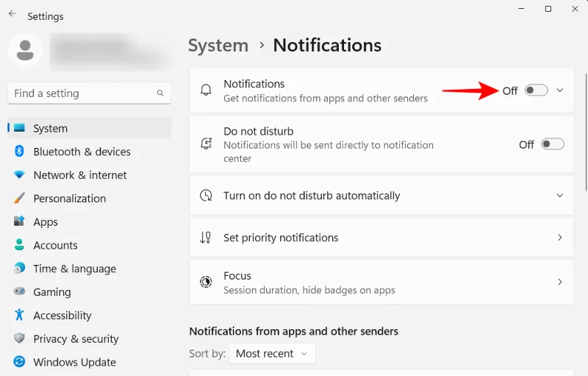The width and height of the screenshot is (588, 376).
Task: Turn on the Notifications toggle
Action: point(537,90)
